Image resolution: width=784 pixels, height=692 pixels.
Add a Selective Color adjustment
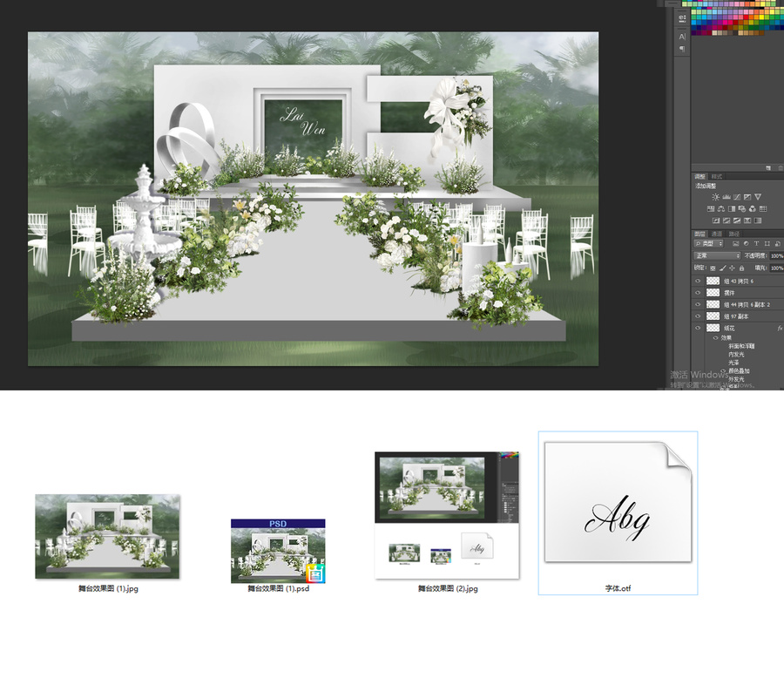(x=747, y=220)
